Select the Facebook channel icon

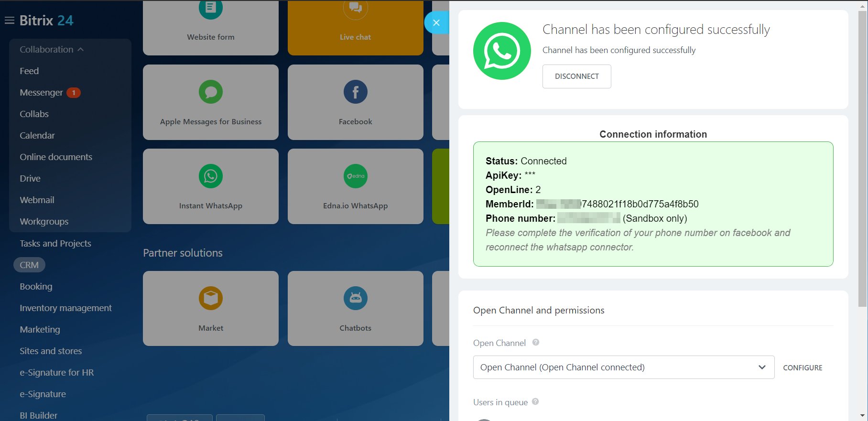tap(355, 92)
